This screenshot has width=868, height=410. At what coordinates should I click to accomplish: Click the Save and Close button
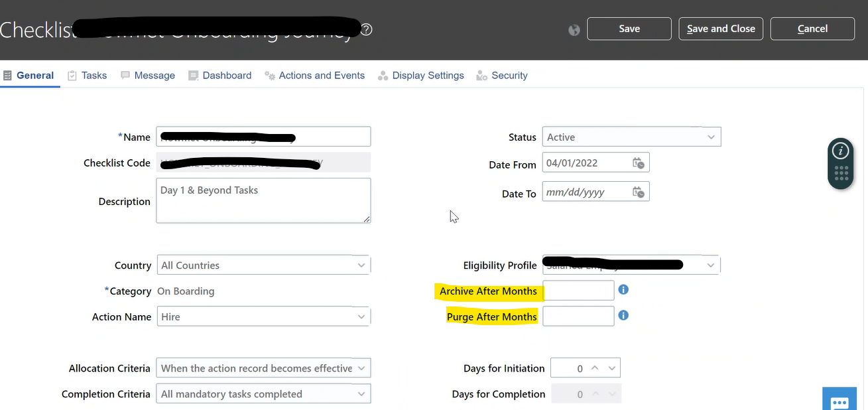pyautogui.click(x=720, y=29)
